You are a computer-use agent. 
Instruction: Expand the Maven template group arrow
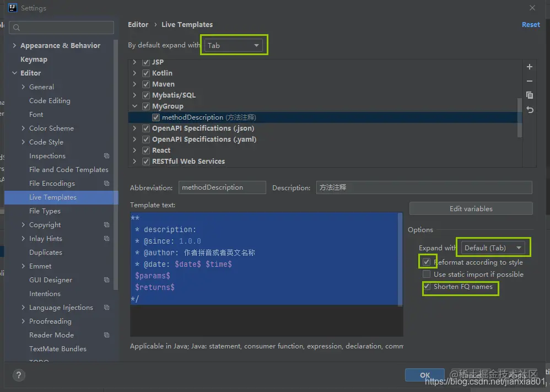(134, 84)
